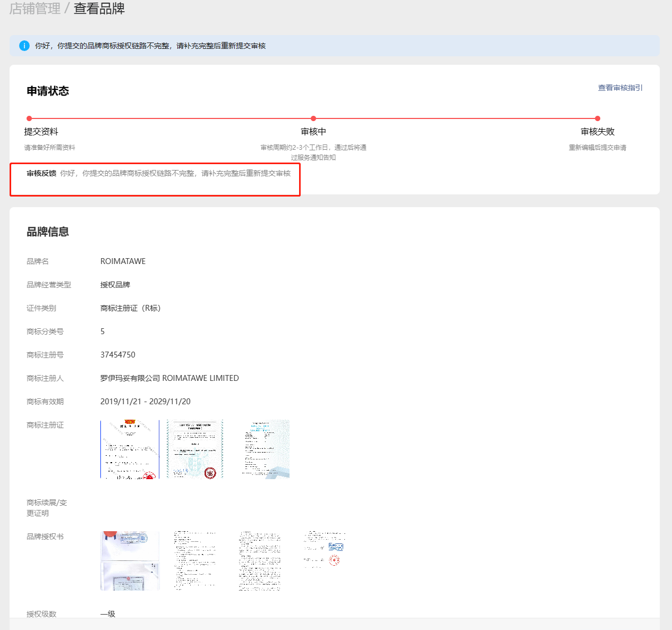Screen dimensions: 672x630
Task: Click the 商标分类号 value 5
Action: 103,331
